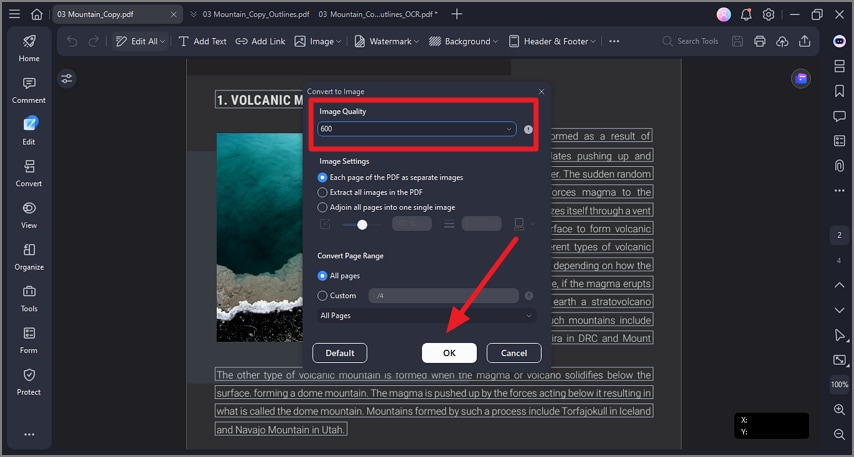Open the All Pages subset dropdown

click(426, 316)
